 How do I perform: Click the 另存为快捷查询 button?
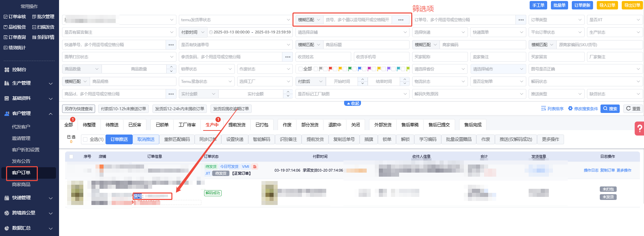[x=79, y=109]
